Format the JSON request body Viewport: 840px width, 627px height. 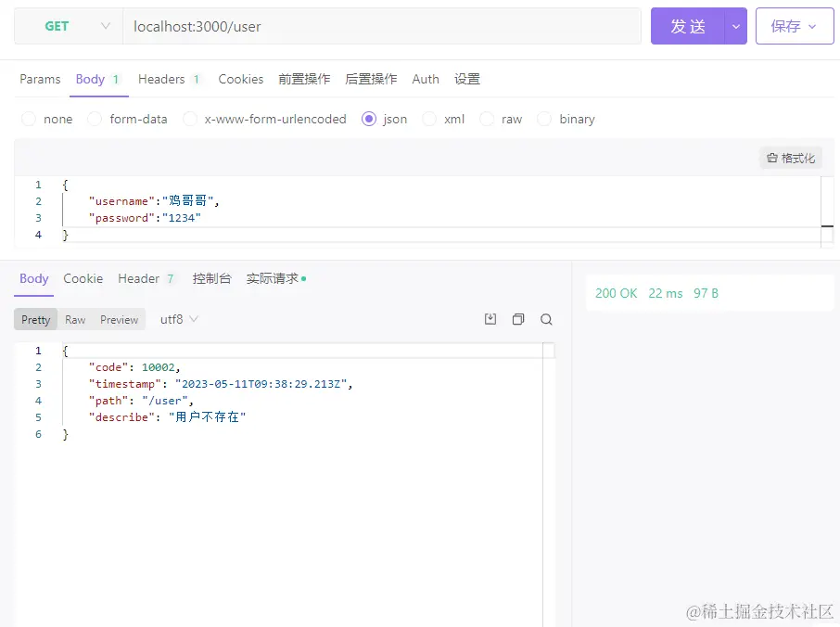click(790, 157)
